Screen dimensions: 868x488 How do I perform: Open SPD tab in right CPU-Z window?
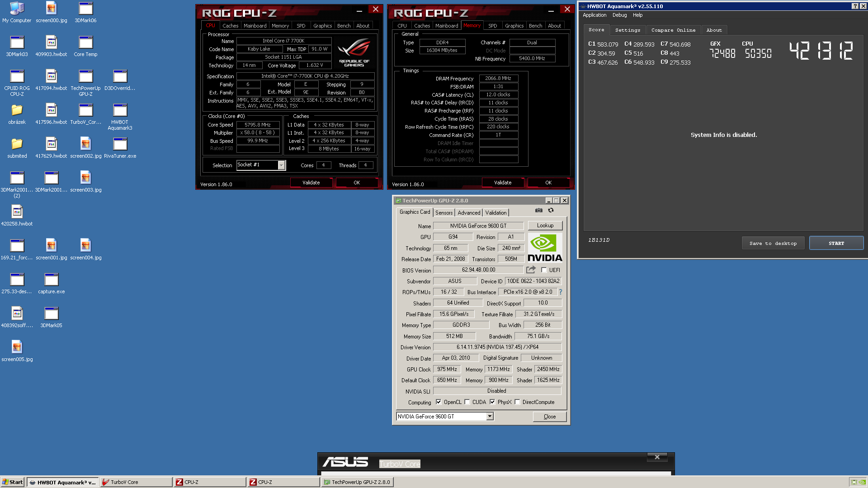click(493, 26)
